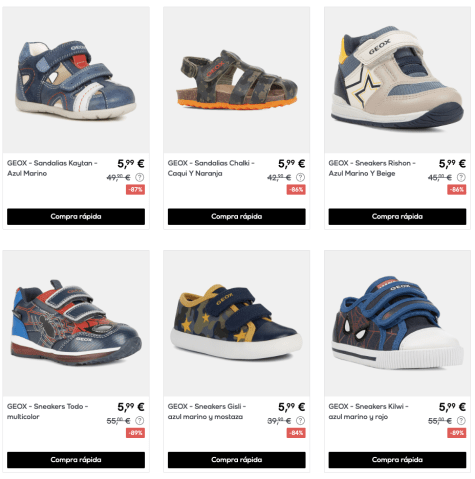The image size is (475, 479).
Task: Click price info icon for Sneakers Rishon
Action: pyautogui.click(x=461, y=177)
